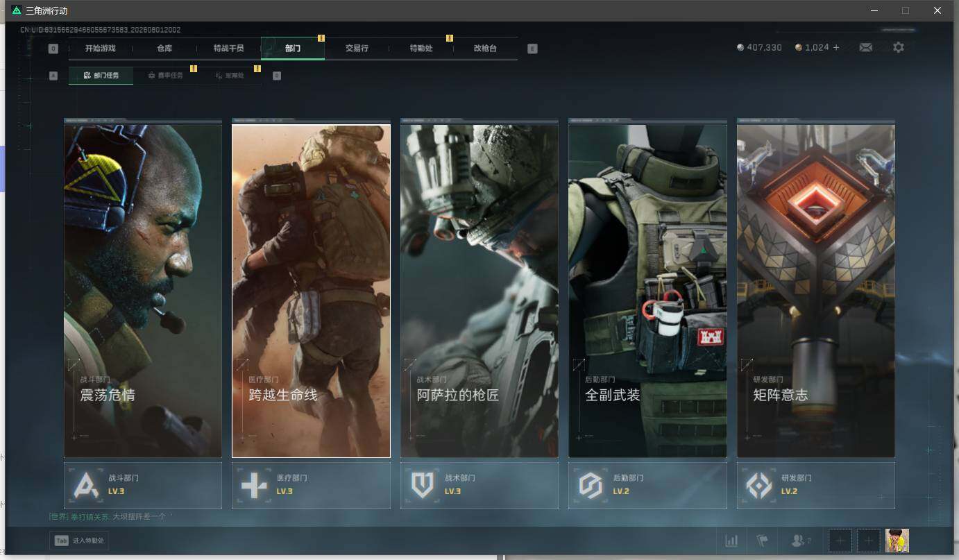Maximize the 三角洲行动 window

coord(906,10)
